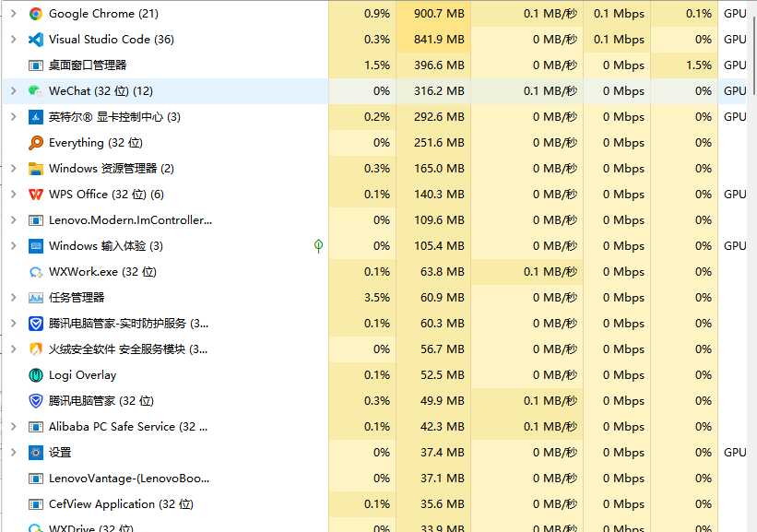Click the green leaf eco status icon

(318, 246)
